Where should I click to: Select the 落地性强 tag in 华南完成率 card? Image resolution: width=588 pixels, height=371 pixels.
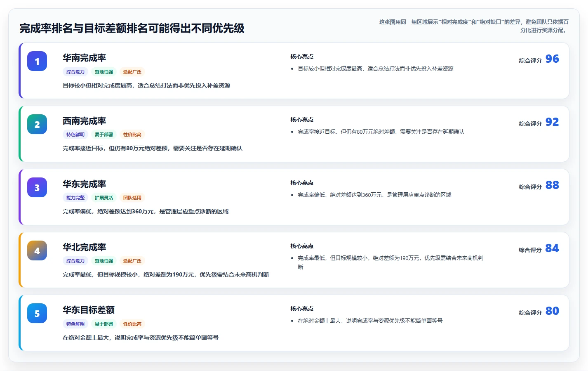(x=104, y=72)
